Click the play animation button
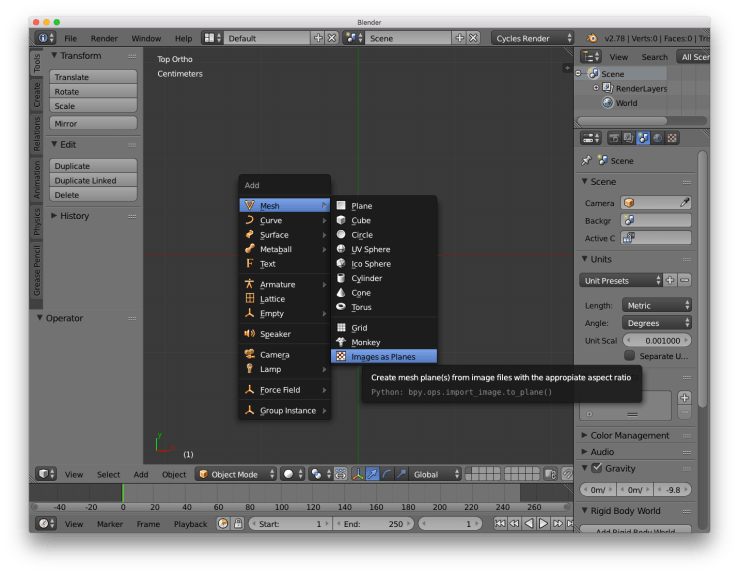 (543, 524)
